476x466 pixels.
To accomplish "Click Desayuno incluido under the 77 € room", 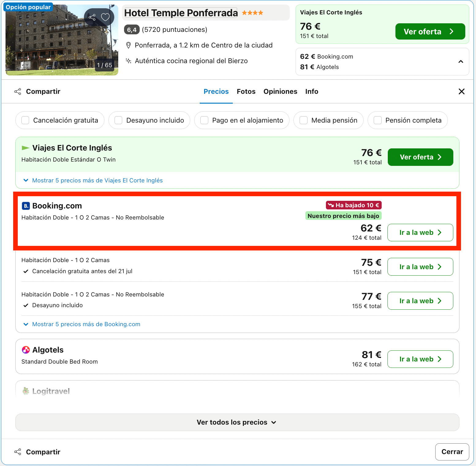I will [x=58, y=305].
